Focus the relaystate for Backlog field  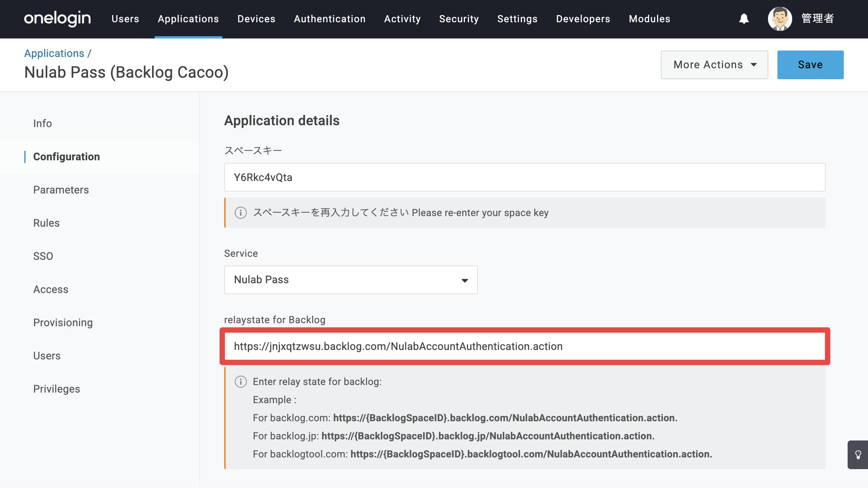525,346
